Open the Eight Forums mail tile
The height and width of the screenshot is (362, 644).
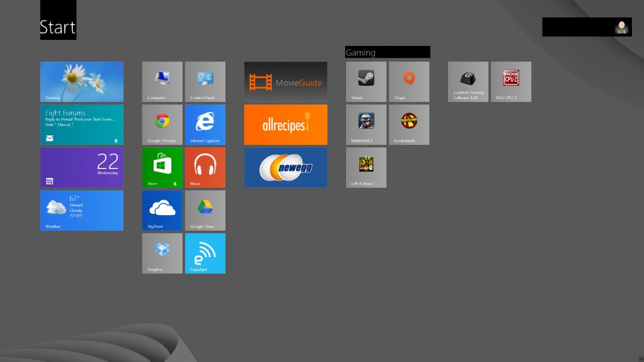click(x=82, y=125)
